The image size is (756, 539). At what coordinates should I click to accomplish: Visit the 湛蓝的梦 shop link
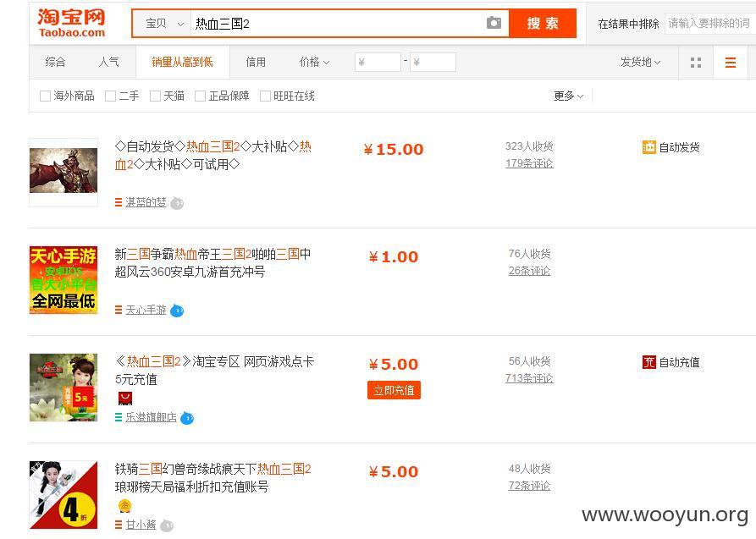(x=146, y=202)
